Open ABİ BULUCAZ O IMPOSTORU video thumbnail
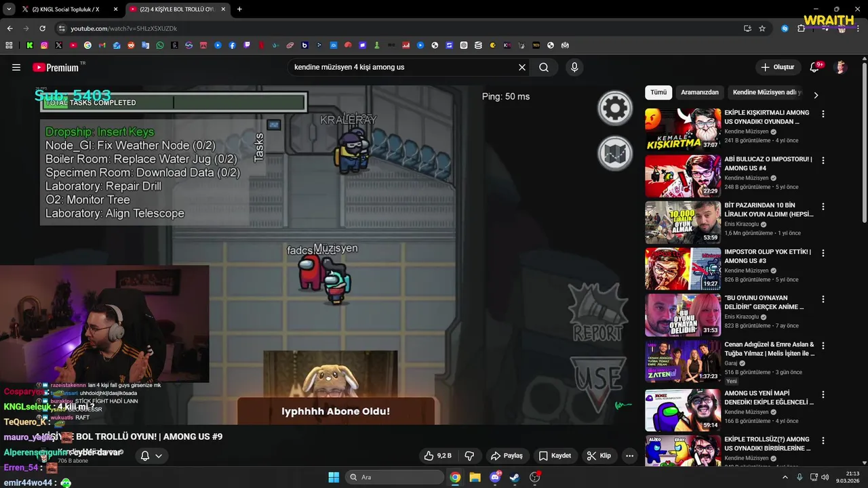The image size is (868, 488). [683, 176]
